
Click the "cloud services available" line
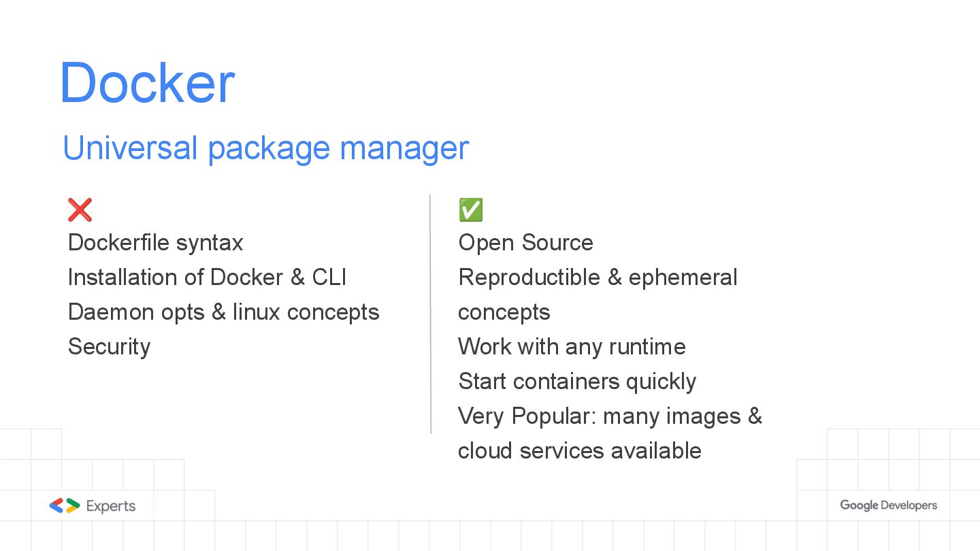tap(579, 451)
